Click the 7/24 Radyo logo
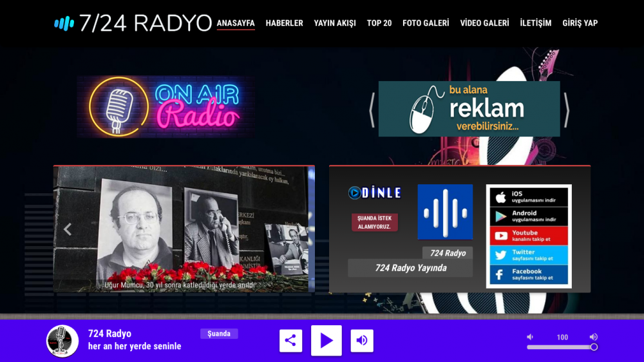This screenshot has width=644, height=362. coord(133,23)
